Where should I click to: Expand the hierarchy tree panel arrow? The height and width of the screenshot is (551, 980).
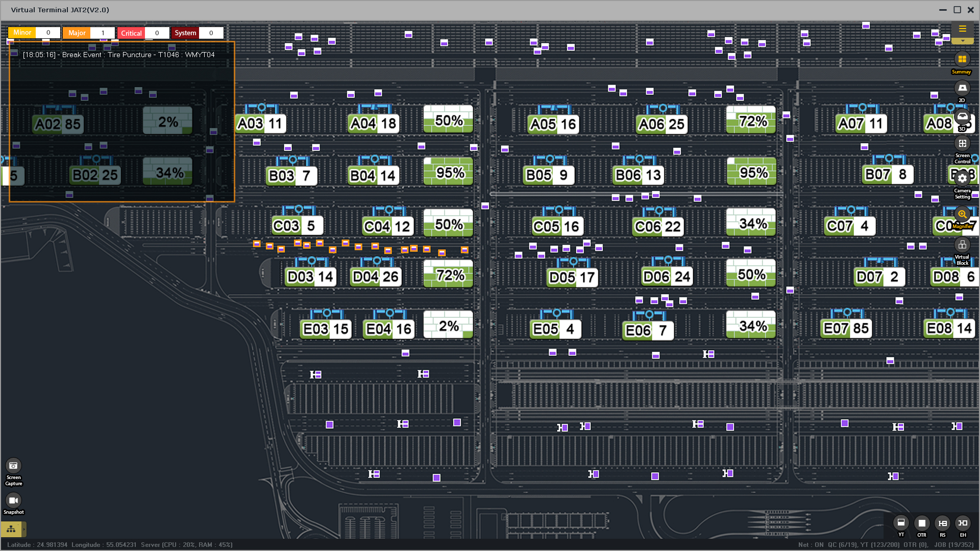click(23, 529)
